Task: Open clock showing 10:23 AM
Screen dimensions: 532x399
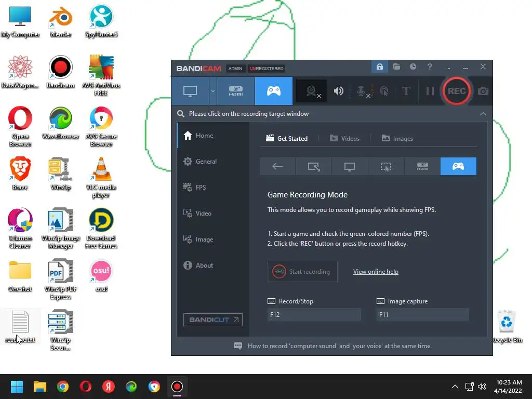Action: click(x=508, y=387)
